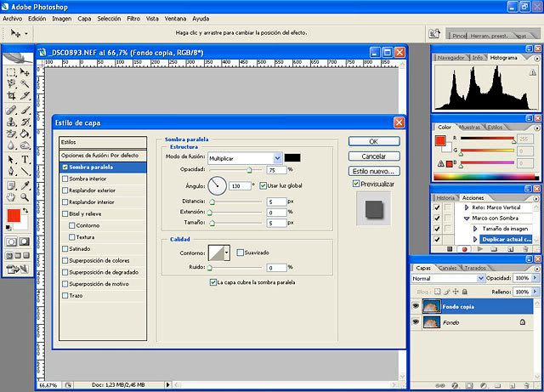Image resolution: width=544 pixels, height=392 pixels.
Task: Click the Cancelar button
Action: click(374, 156)
